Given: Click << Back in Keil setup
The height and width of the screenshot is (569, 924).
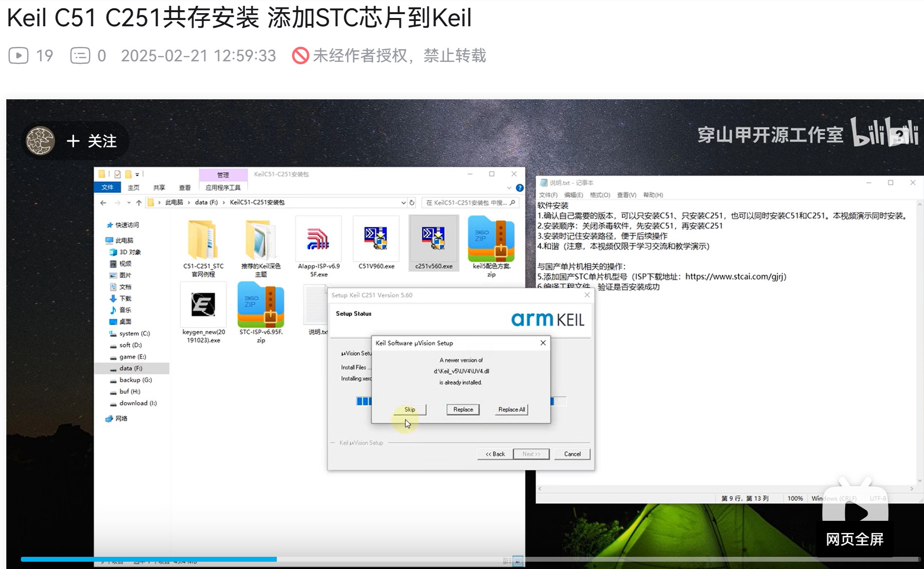Looking at the screenshot, I should tap(495, 454).
